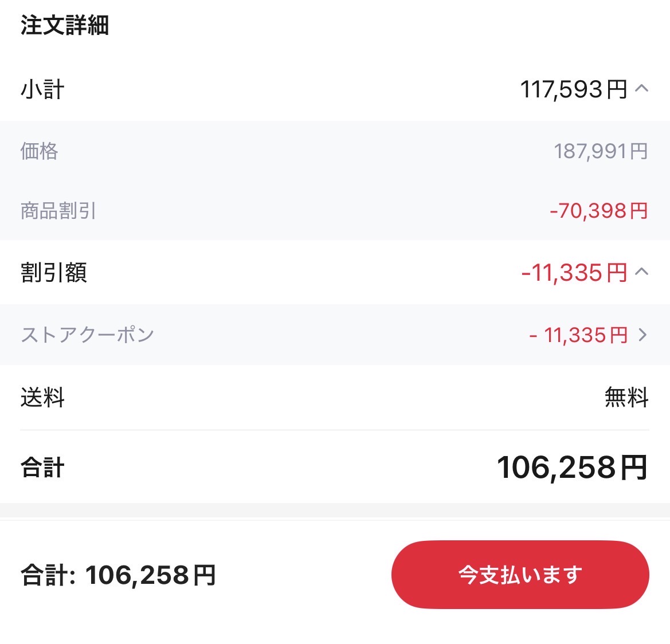Screen dimensions: 670x644
Task: Click the 価格 price label
Action: 40,152
